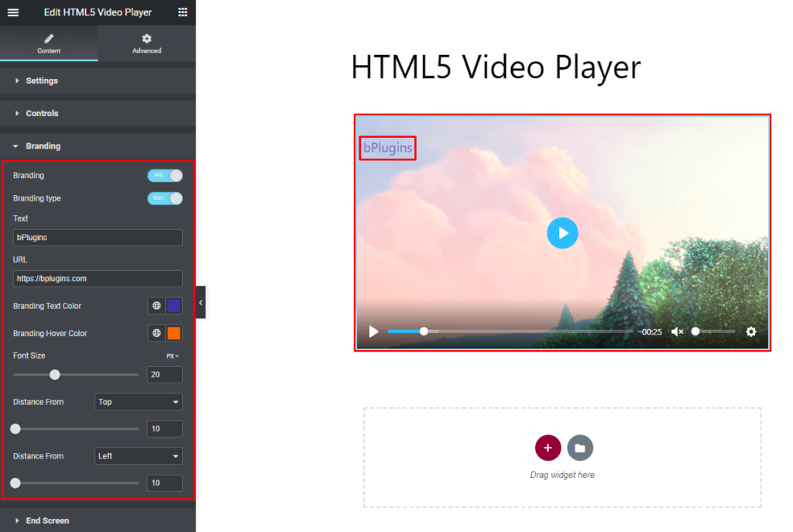
Task: Click the red plus add-widget button
Action: point(548,448)
